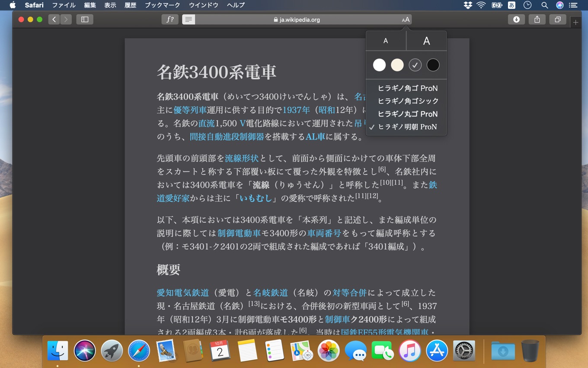Follow the AL車 link
This screenshot has height=368, width=588.
tap(315, 137)
